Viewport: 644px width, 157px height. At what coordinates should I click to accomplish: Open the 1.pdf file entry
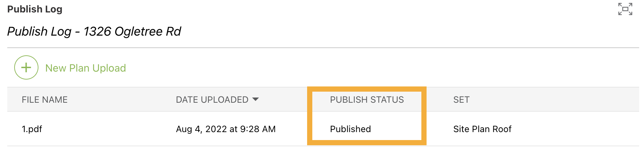32,129
